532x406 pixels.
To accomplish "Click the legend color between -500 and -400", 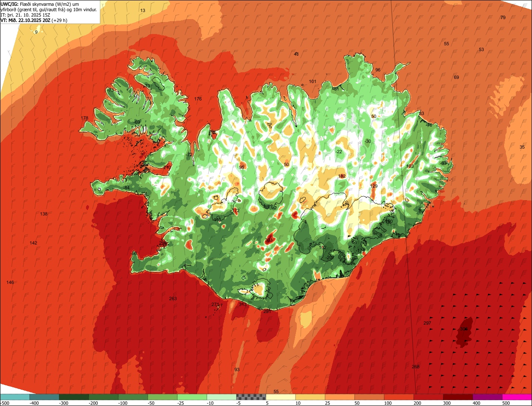I will point(15,397).
